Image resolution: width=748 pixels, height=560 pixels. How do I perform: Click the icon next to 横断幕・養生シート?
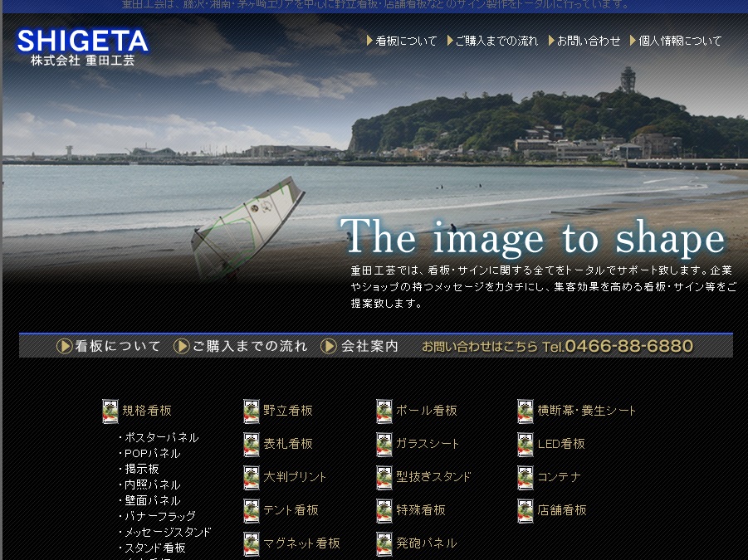[526, 411]
